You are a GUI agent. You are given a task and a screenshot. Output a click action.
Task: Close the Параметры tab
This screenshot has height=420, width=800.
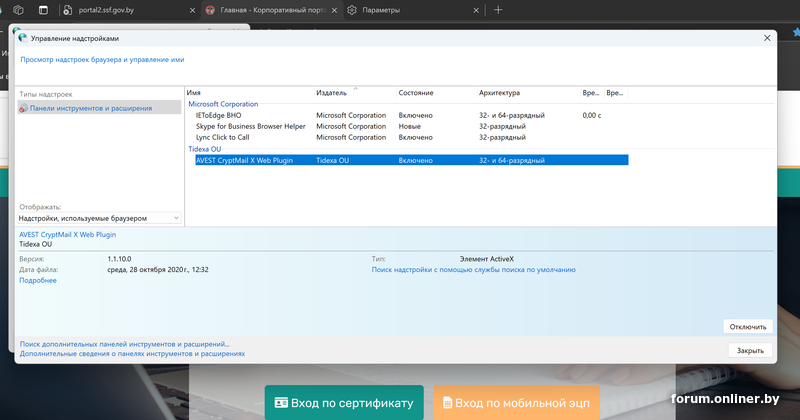476,10
